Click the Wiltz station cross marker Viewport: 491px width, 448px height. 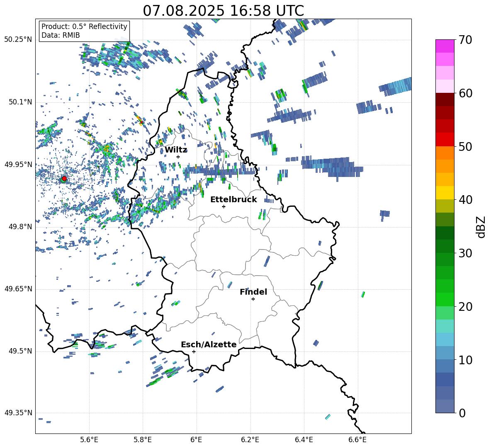(178, 157)
